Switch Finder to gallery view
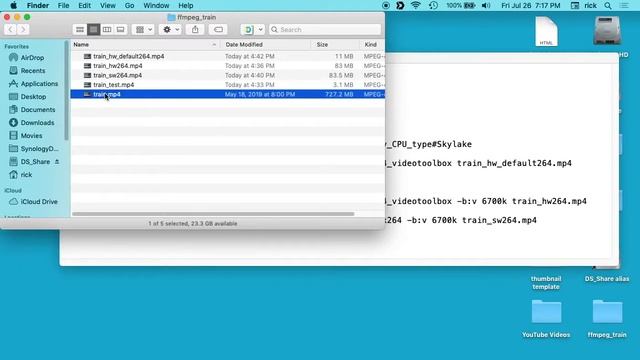The image size is (640, 360). 120,29
